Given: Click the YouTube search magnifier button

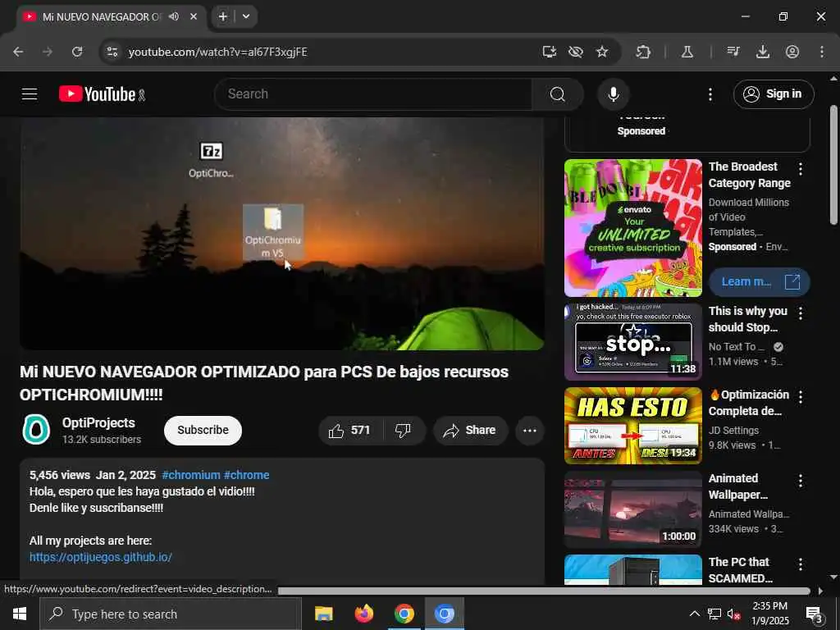Looking at the screenshot, I should pos(558,94).
